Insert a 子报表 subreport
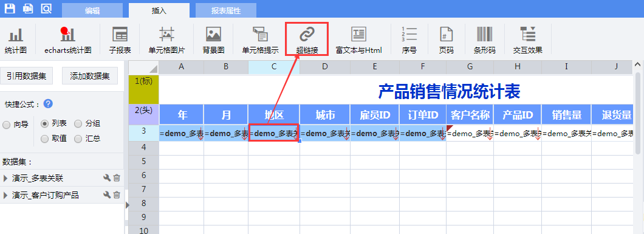This screenshot has height=234, width=644. pyautogui.click(x=120, y=40)
